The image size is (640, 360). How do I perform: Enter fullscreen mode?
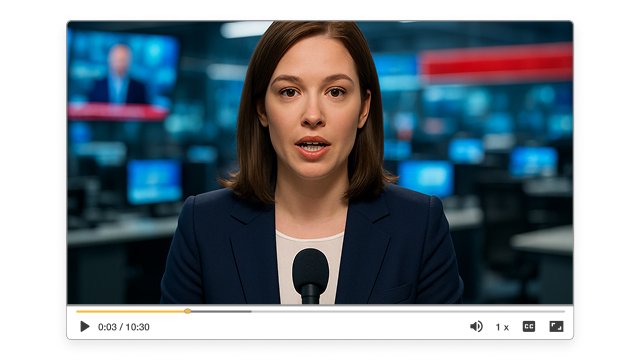pos(556,327)
